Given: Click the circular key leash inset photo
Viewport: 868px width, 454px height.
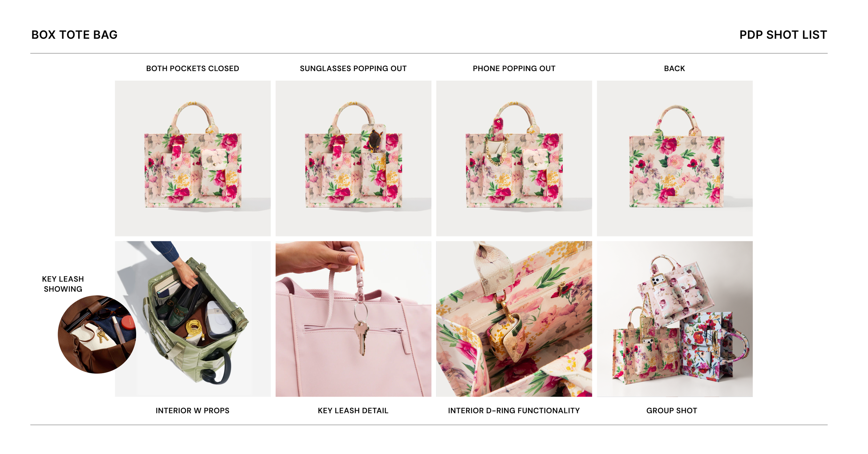Looking at the screenshot, I should [97, 335].
